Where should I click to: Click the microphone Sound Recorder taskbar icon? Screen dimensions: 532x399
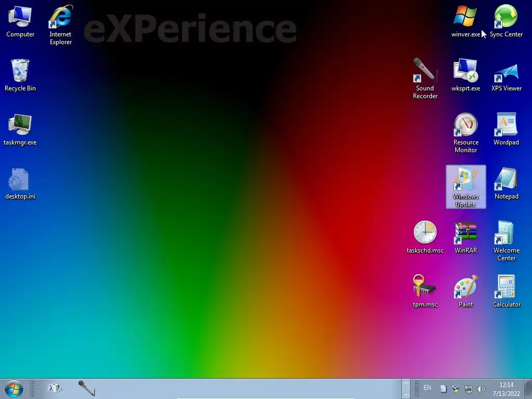pyautogui.click(x=86, y=388)
